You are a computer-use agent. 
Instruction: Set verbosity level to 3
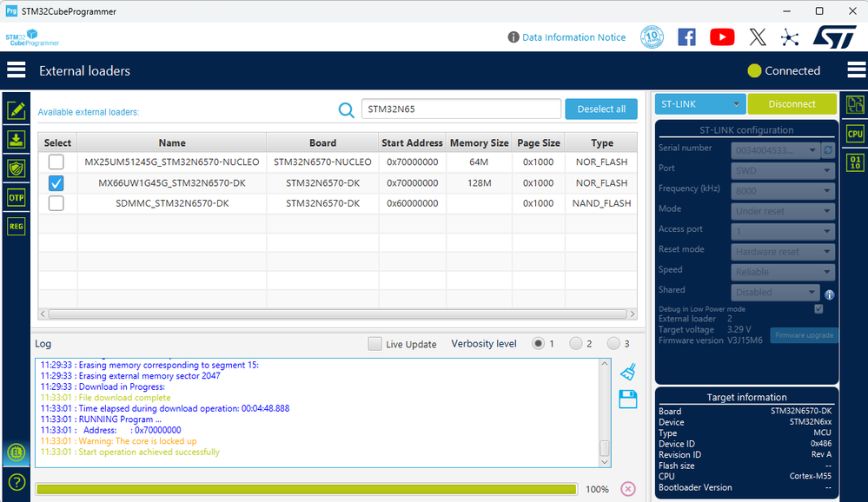(x=613, y=344)
